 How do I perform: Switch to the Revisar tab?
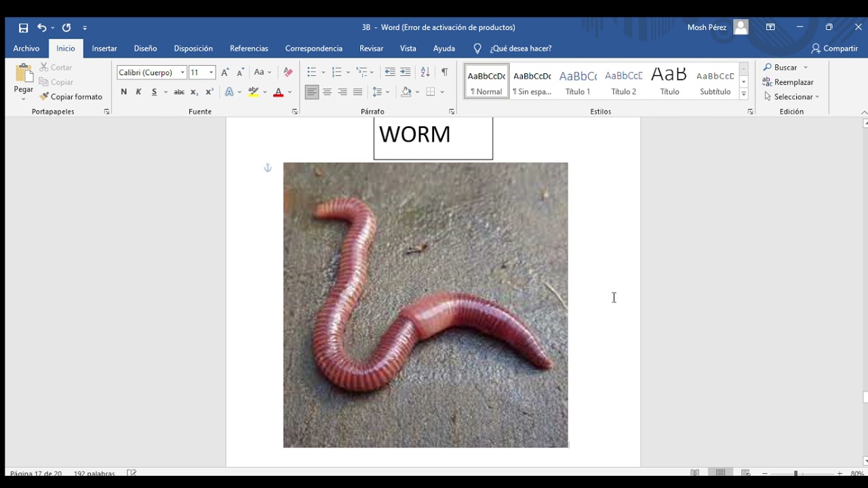(371, 49)
